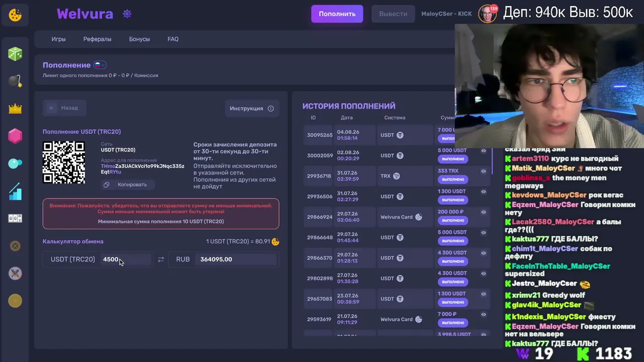Click the date 04.08.26 in history

point(347,132)
